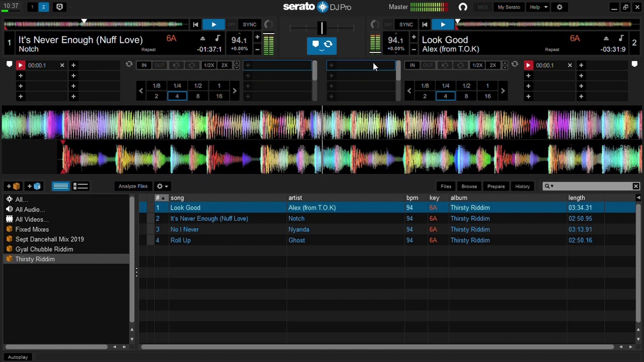Trigger the red cue point on deck 1
The width and height of the screenshot is (644, 362).
[x=21, y=65]
